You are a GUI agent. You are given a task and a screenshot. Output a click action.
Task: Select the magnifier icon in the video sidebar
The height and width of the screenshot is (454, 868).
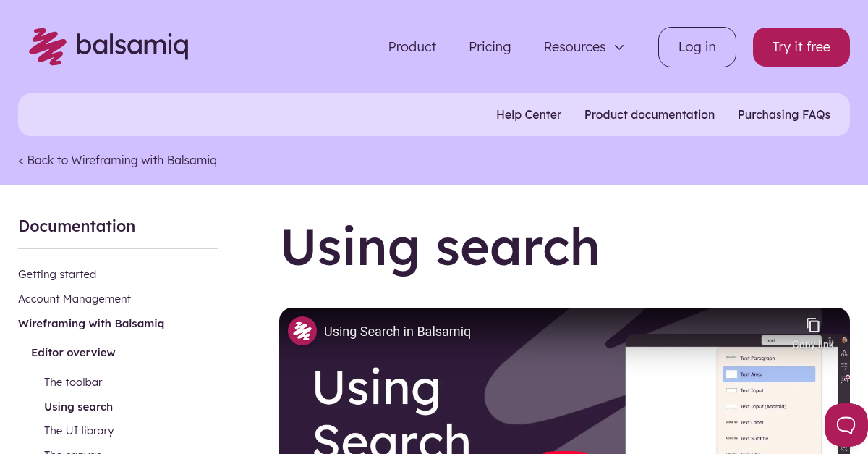click(x=843, y=447)
